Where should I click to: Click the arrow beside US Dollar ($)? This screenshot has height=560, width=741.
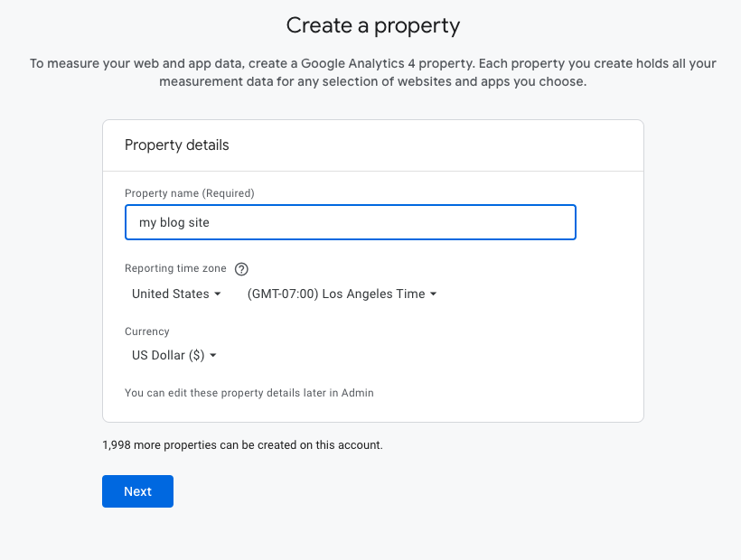(x=213, y=356)
